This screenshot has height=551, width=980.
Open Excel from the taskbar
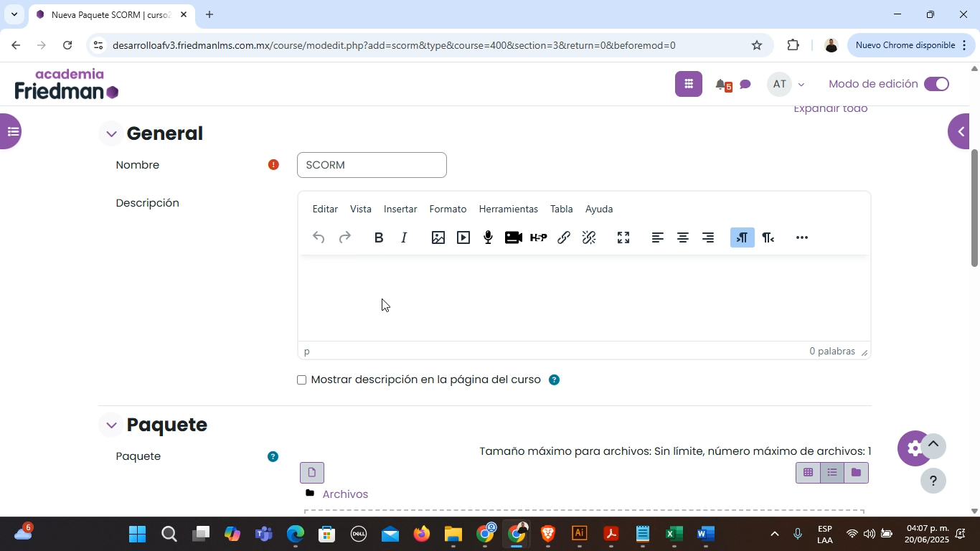point(674,534)
